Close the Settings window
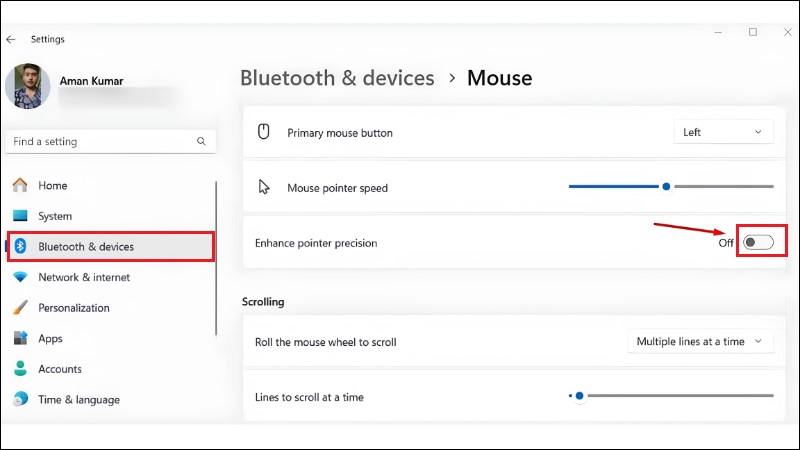Screen dimensions: 800x450 (x=787, y=32)
